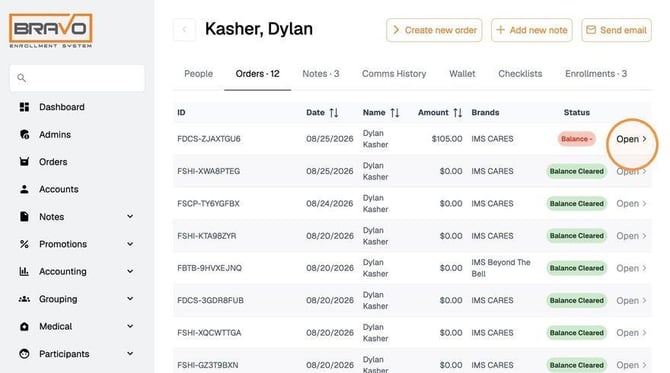Click the Medical bag icon
Image resolution: width=670 pixels, height=373 pixels.
point(24,326)
